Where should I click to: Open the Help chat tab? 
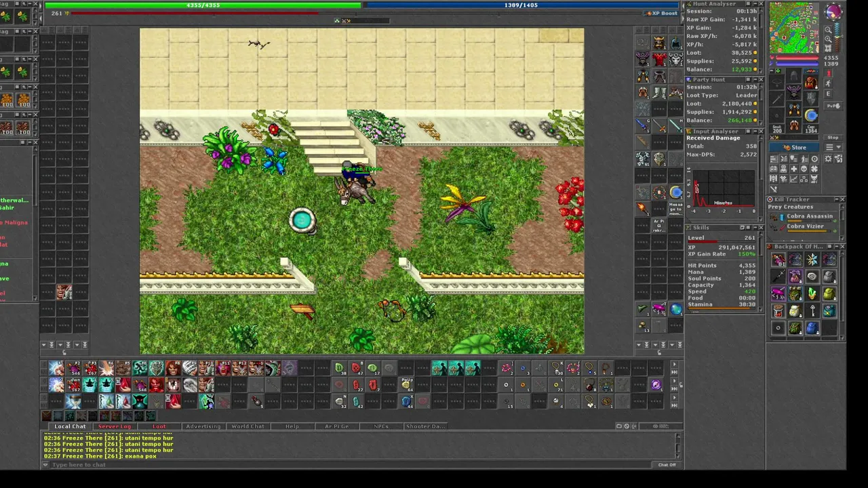292,426
